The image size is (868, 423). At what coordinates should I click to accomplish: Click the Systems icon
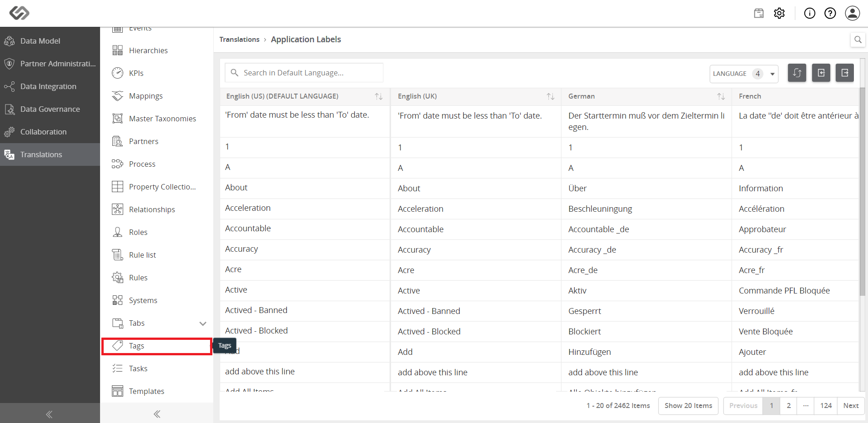pos(117,300)
